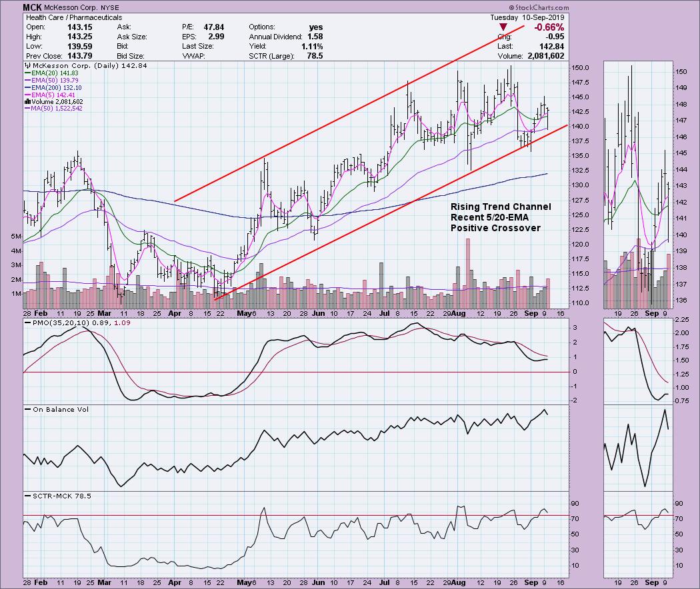Image resolution: width=700 pixels, height=589 pixels.
Task: Click the lower red trend channel line
Action: click(x=391, y=213)
